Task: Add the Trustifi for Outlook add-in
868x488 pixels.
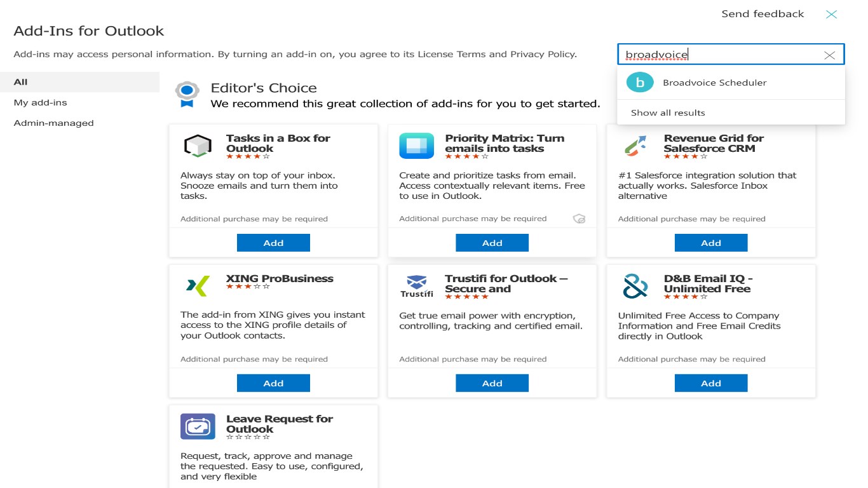Action: coord(492,383)
